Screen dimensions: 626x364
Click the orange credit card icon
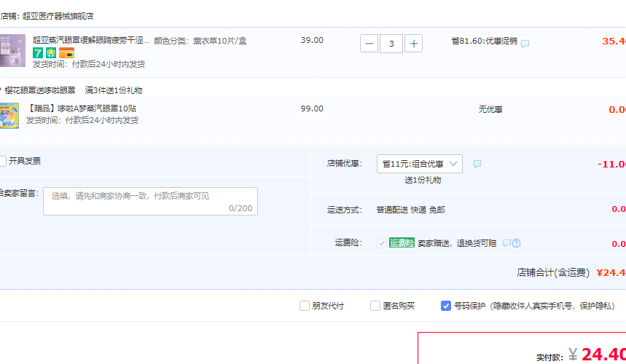click(66, 52)
